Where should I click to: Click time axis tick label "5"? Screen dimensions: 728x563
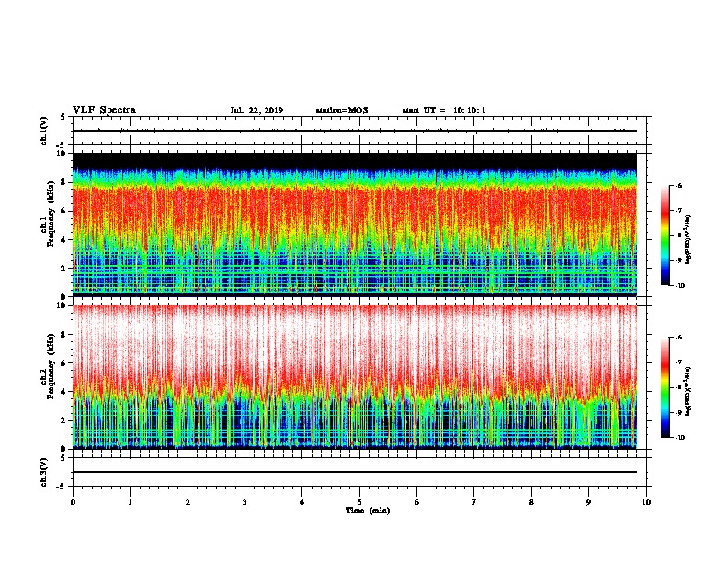pos(359,502)
